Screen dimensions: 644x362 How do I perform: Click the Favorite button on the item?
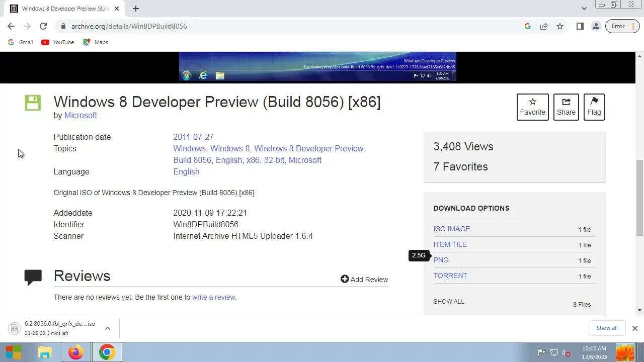click(x=533, y=107)
